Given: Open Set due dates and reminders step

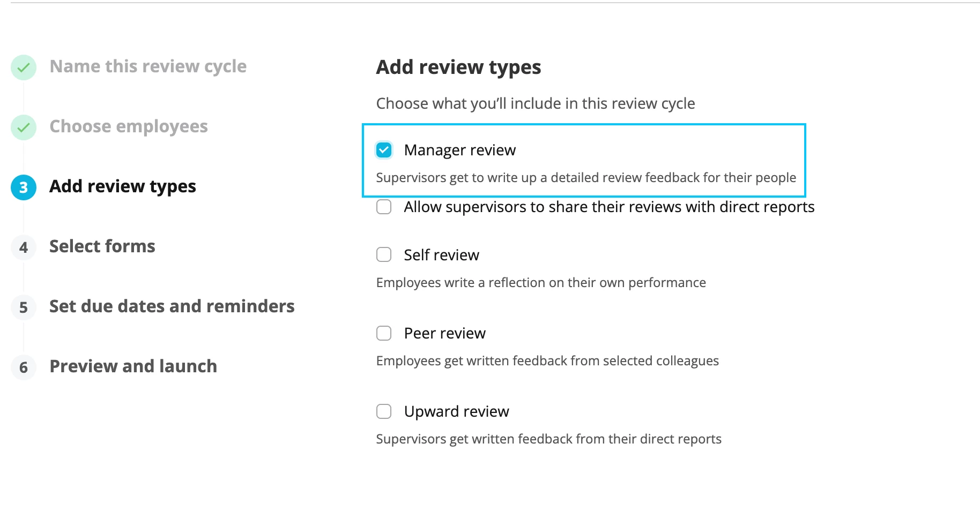Looking at the screenshot, I should click(172, 306).
